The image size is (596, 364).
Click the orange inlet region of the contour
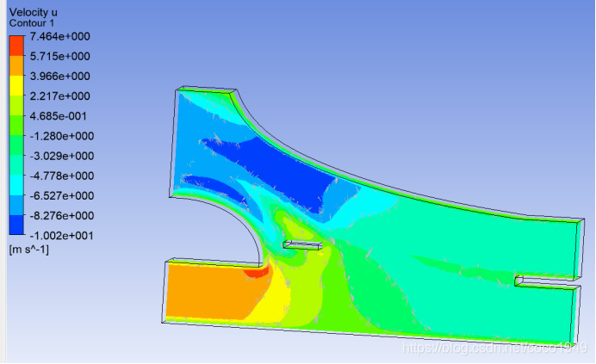[x=211, y=291]
